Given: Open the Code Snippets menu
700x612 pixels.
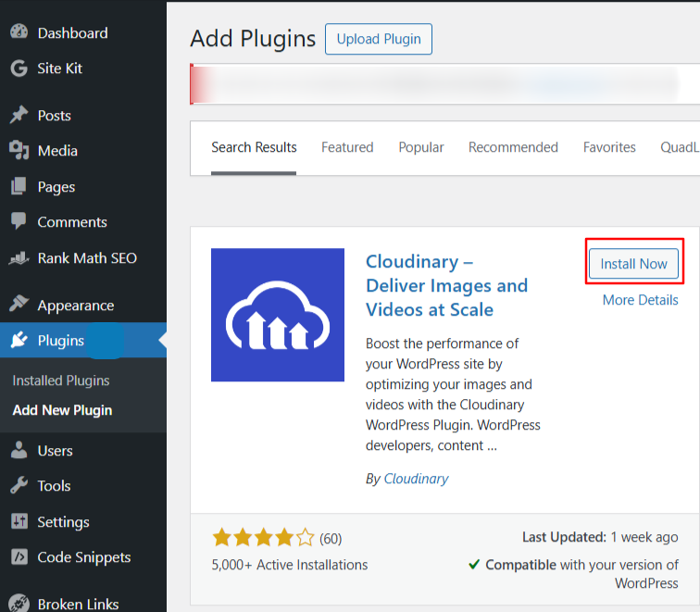Looking at the screenshot, I should (83, 557).
